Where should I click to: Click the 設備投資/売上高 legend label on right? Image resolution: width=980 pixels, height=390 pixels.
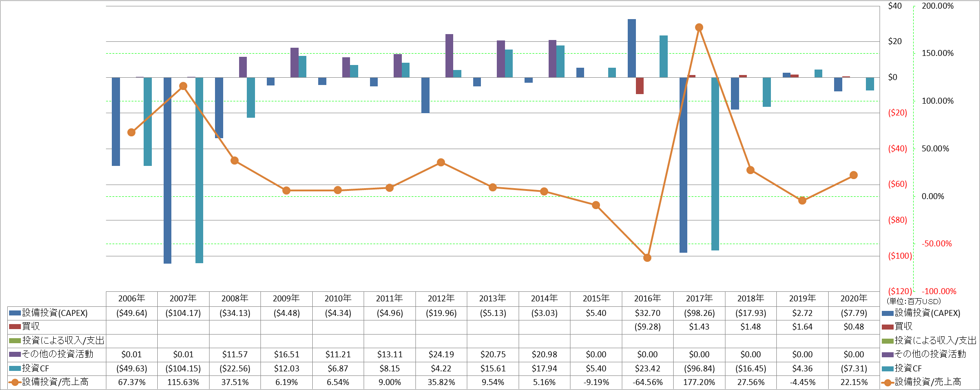click(x=928, y=382)
